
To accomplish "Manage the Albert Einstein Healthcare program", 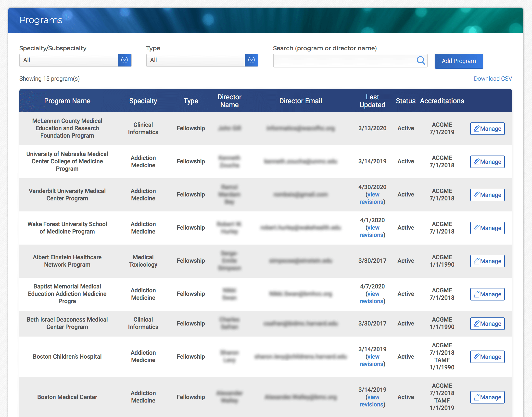I will click(487, 261).
